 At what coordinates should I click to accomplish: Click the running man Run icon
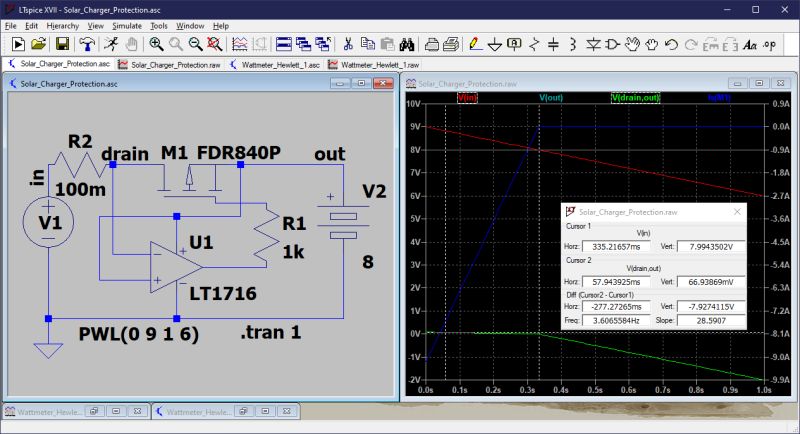pyautogui.click(x=111, y=44)
